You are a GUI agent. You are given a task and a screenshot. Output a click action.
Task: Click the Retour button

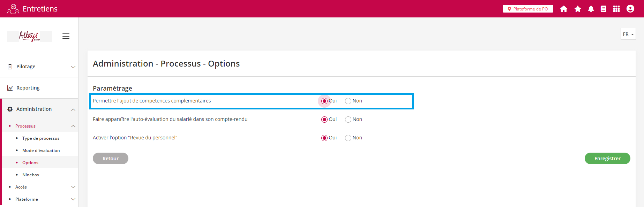[x=111, y=159]
